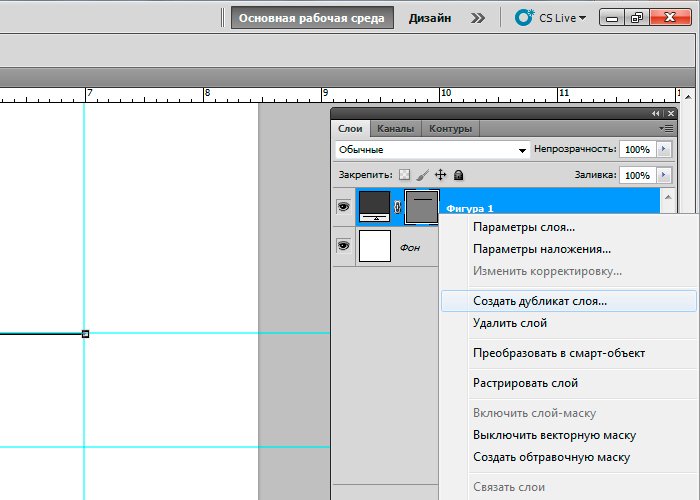Hide the Фон layer with eye icon
This screenshot has height=500, width=700.
(x=343, y=245)
